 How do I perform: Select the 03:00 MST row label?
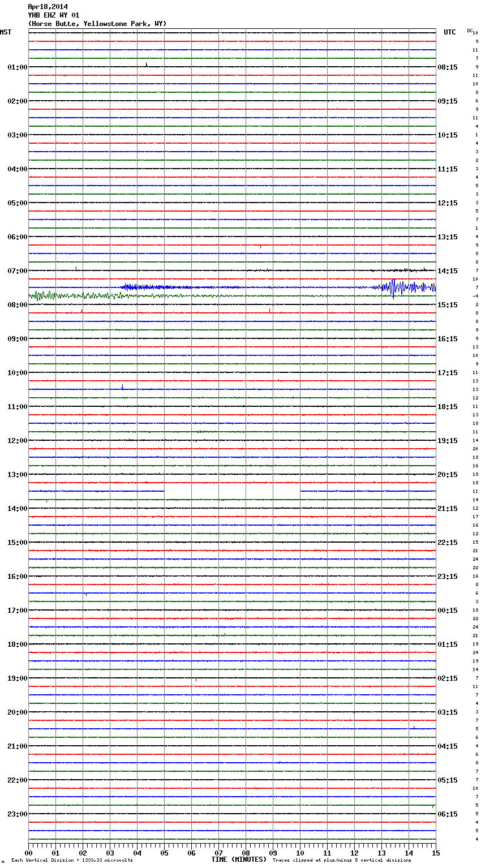(x=17, y=135)
